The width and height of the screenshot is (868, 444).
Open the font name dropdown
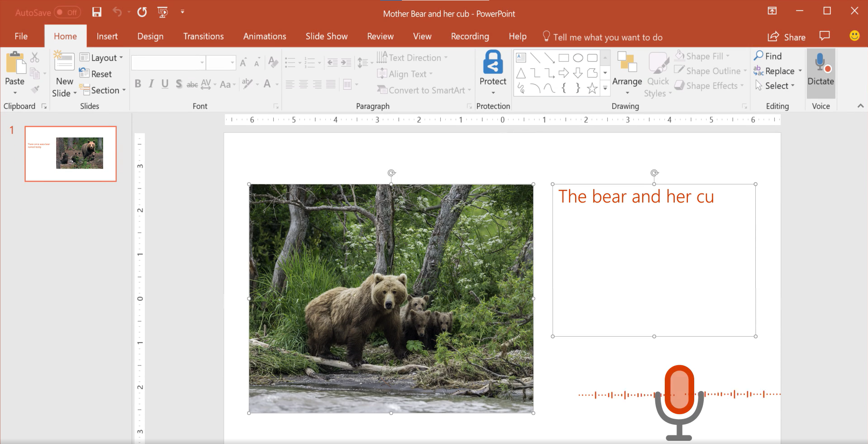(202, 62)
